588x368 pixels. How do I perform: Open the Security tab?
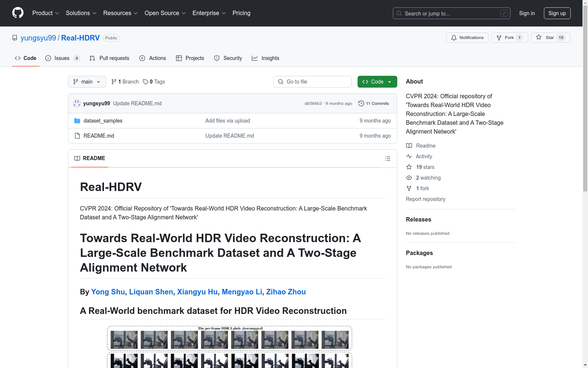click(228, 58)
